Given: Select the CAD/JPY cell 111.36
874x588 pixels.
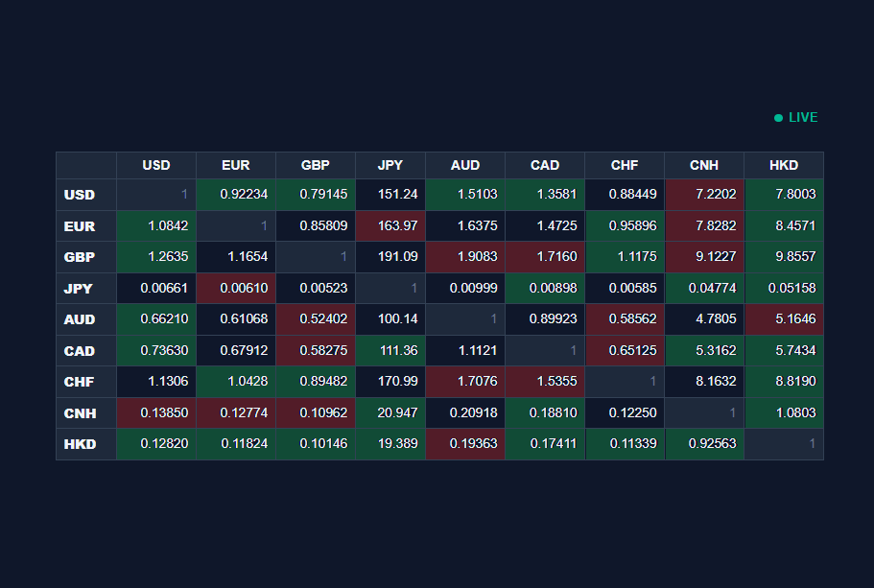Looking at the screenshot, I should (x=390, y=350).
